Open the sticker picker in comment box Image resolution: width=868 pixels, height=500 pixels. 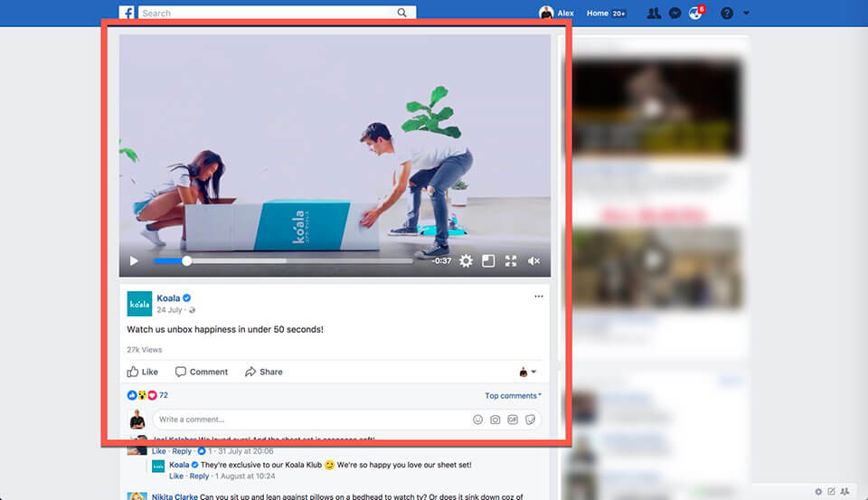point(531,420)
